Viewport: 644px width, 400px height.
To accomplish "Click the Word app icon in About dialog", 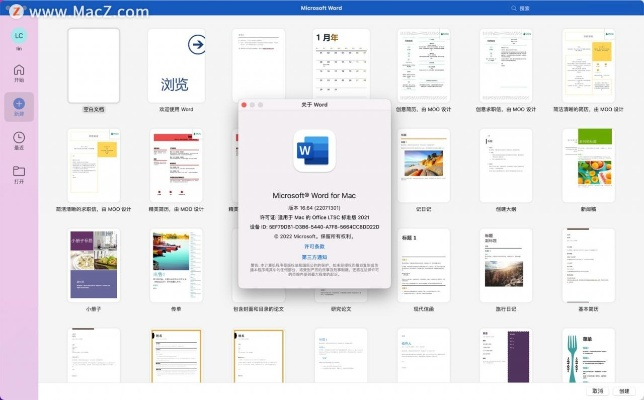I will [x=314, y=151].
